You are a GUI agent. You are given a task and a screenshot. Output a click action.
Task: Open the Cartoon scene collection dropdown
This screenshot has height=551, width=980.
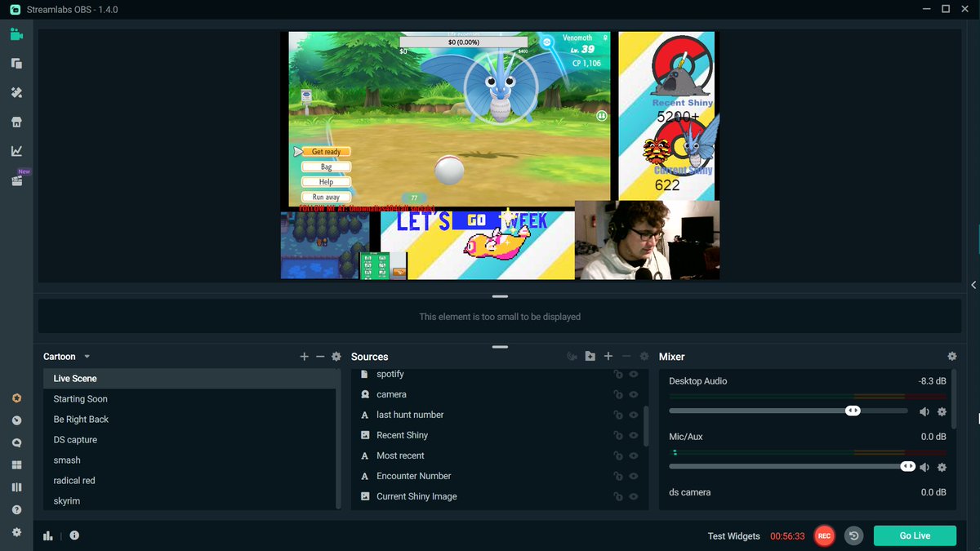pyautogui.click(x=65, y=356)
